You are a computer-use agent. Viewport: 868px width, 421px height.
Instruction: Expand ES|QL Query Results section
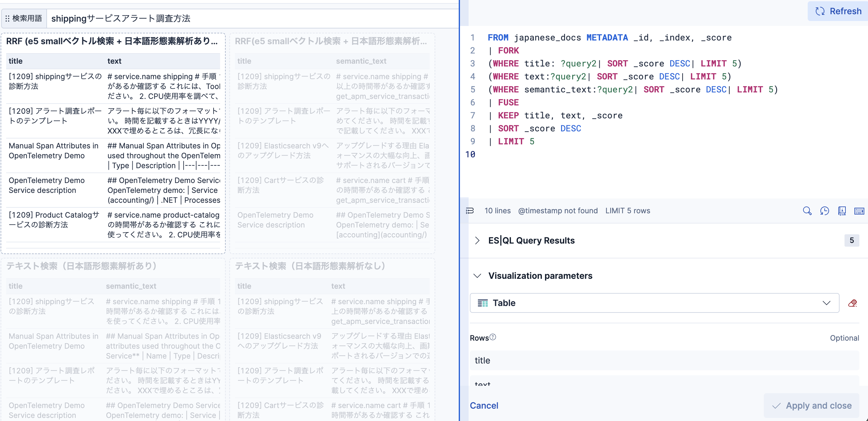tap(477, 240)
